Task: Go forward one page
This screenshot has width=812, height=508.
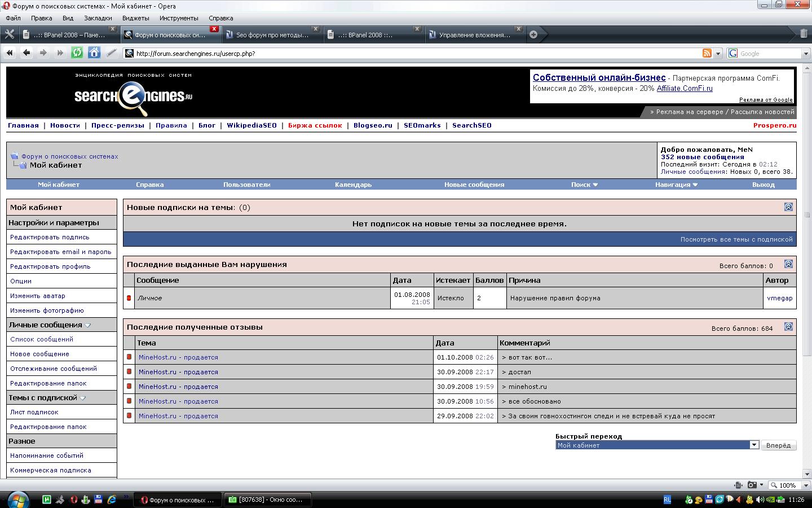Action: point(43,53)
